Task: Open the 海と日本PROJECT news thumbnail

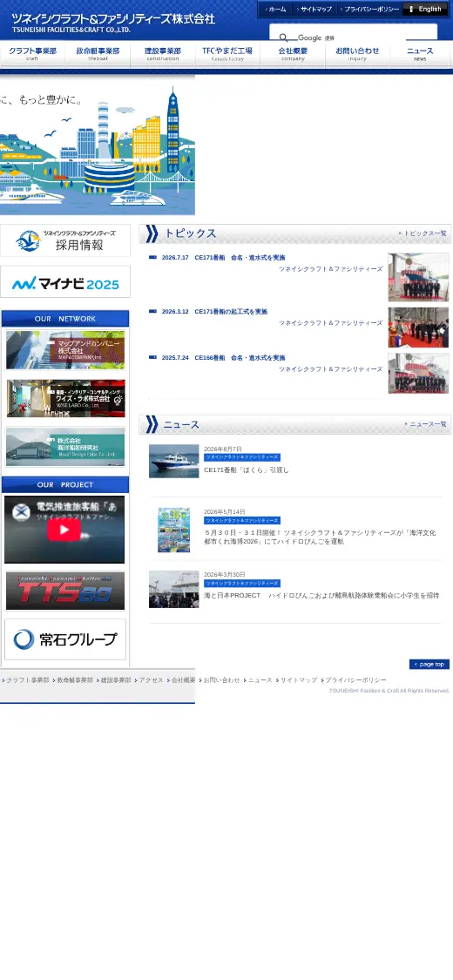Action: point(173,589)
